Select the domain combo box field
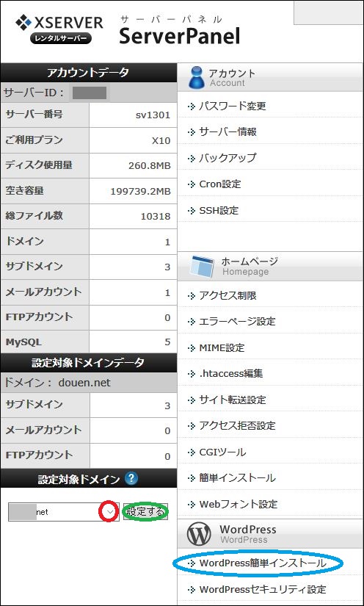 [63, 512]
